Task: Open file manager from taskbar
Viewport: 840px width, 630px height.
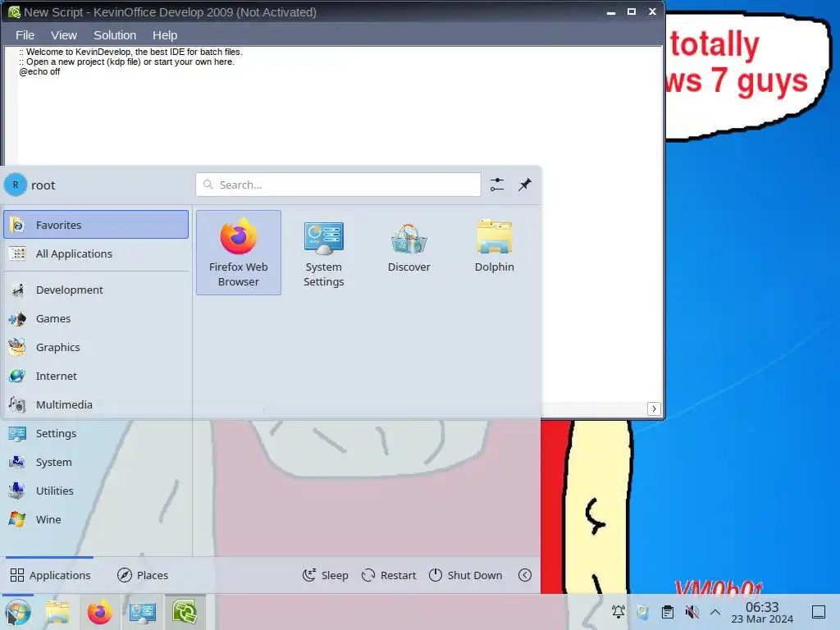Action: [x=57, y=612]
